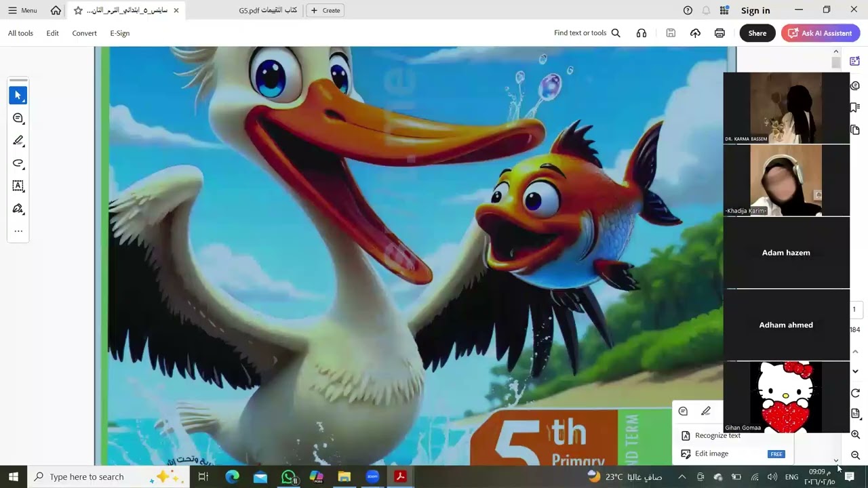Viewport: 868px width, 488px height.
Task: Close the first open PDF tab
Action: 176,10
